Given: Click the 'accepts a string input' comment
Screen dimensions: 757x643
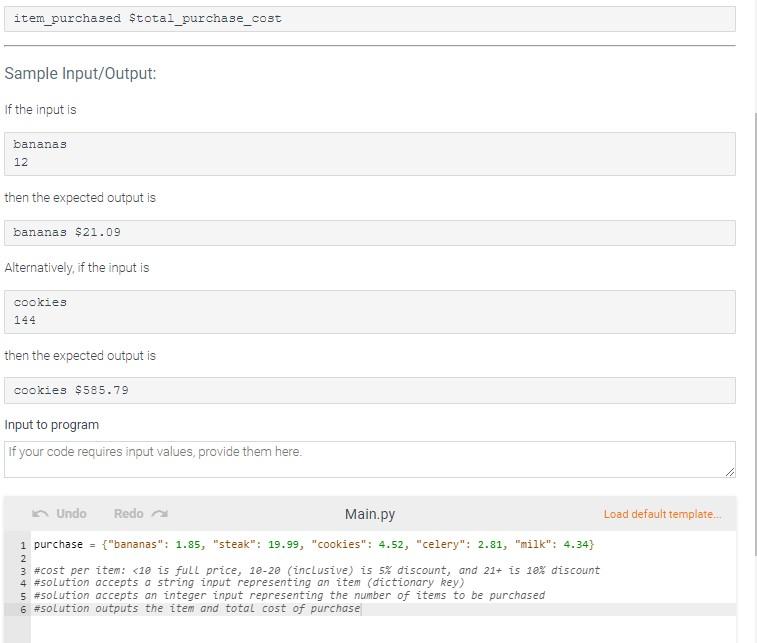Looking at the screenshot, I should [x=249, y=583].
